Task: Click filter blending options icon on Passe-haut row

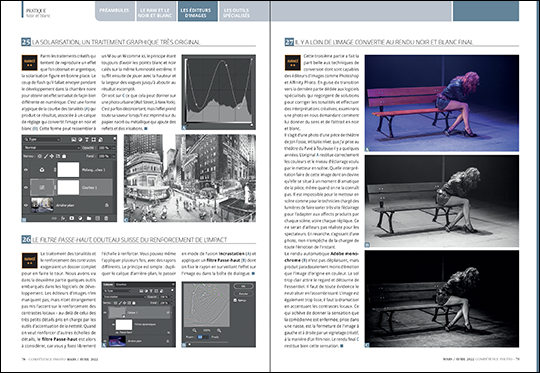Action: coord(169,333)
